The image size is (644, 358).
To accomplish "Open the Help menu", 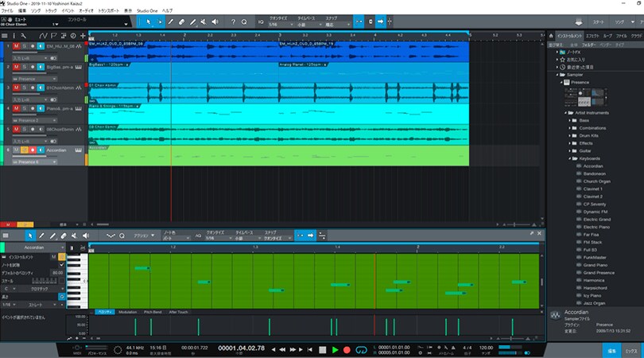I will [167, 10].
